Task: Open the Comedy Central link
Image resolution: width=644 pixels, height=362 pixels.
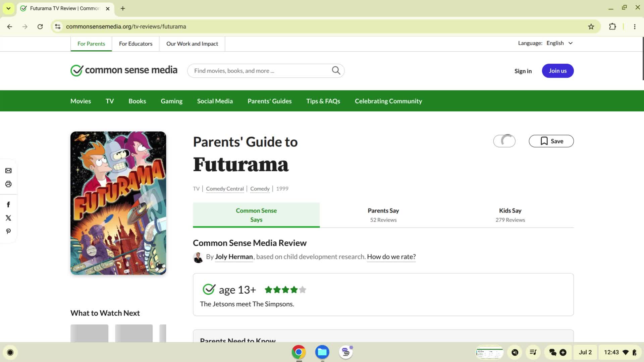Action: [x=225, y=189]
